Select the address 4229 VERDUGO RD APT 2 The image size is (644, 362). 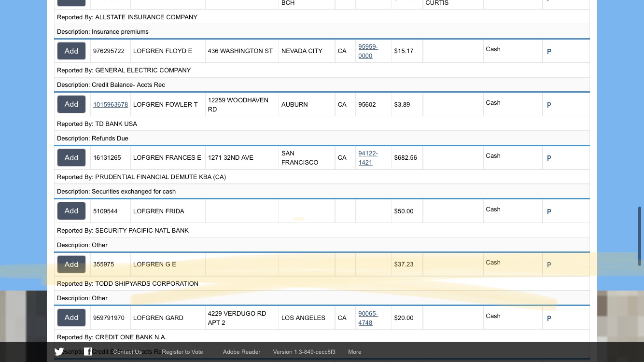[x=237, y=318]
